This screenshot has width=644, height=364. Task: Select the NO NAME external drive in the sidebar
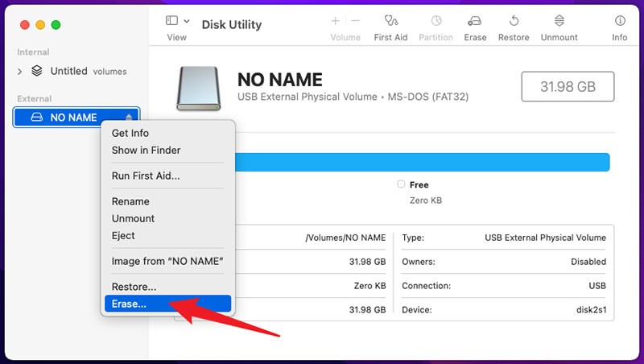[x=76, y=118]
